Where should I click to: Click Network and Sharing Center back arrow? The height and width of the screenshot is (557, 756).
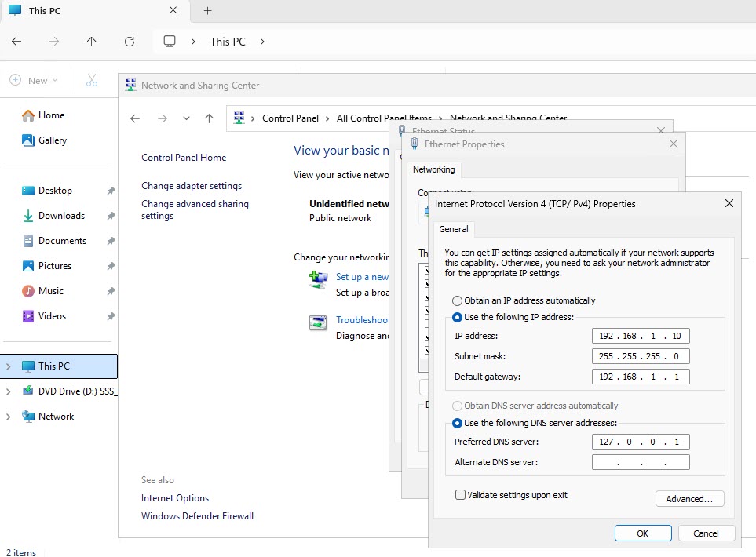click(135, 118)
